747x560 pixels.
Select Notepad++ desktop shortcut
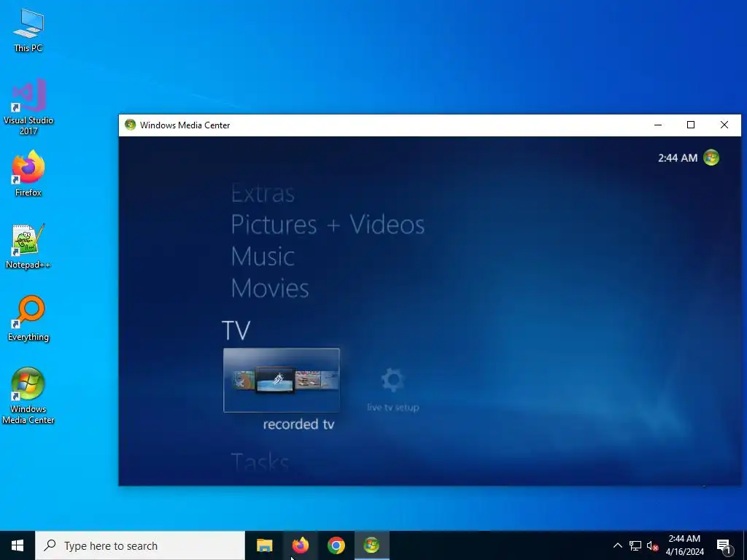pyautogui.click(x=28, y=246)
